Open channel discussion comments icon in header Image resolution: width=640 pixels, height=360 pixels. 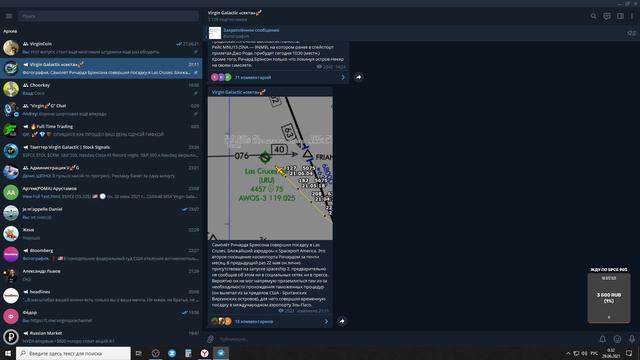607,16
